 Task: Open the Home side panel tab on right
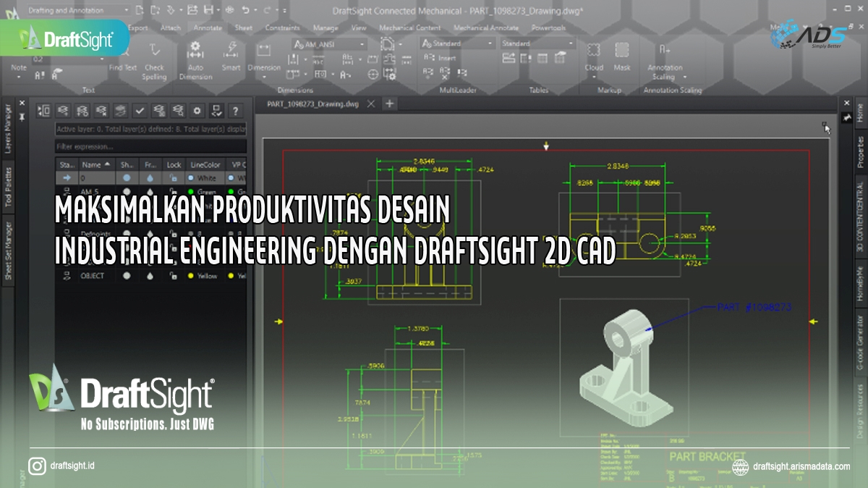(x=860, y=113)
